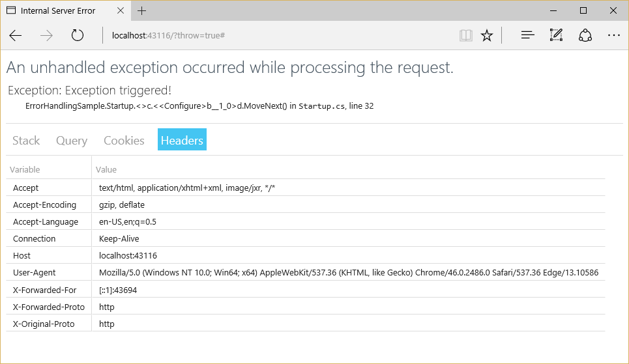This screenshot has width=629, height=364.
Task: Make a Web Note icon
Action: pyautogui.click(x=556, y=36)
